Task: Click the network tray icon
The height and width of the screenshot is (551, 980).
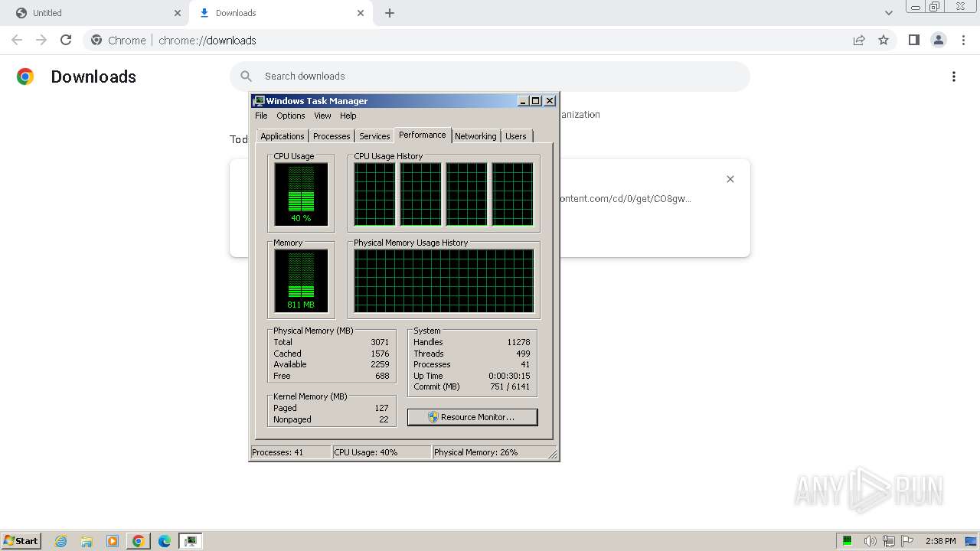Action: [x=889, y=541]
